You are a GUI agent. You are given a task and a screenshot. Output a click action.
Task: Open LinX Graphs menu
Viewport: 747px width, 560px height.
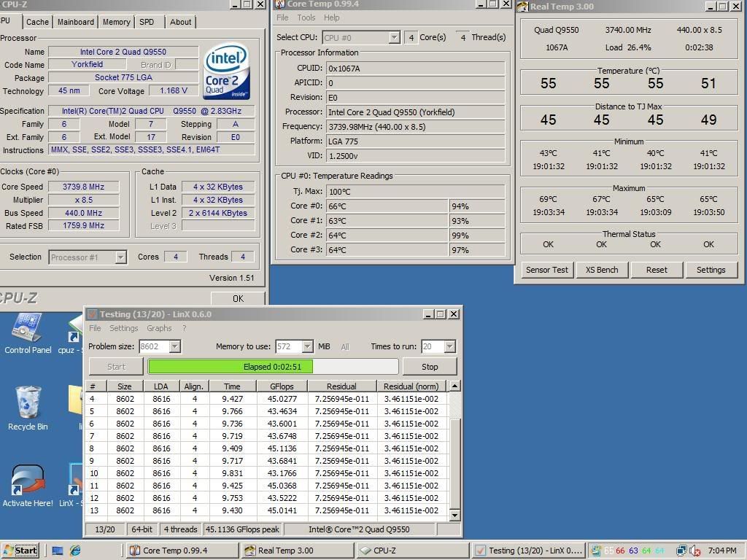159,328
